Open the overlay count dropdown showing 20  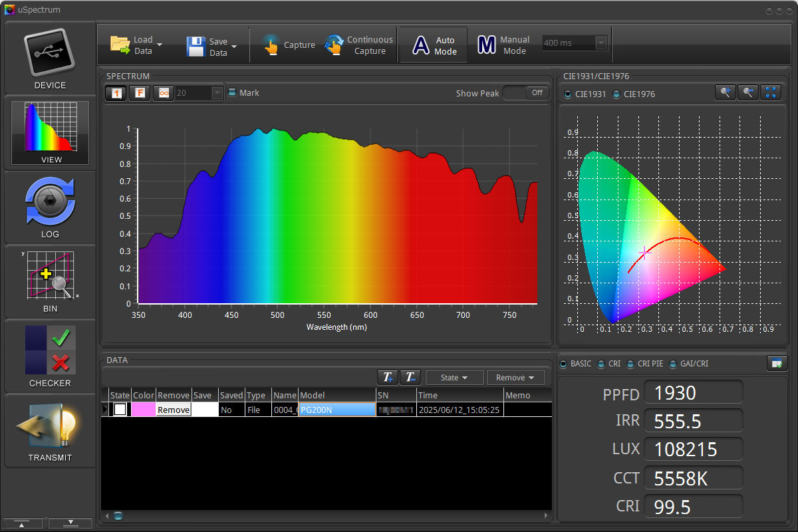(217, 93)
